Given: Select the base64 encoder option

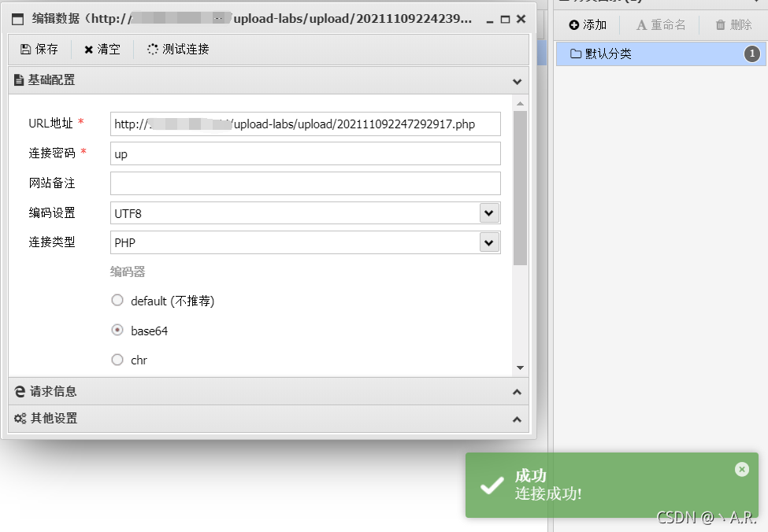Looking at the screenshot, I should pyautogui.click(x=117, y=331).
